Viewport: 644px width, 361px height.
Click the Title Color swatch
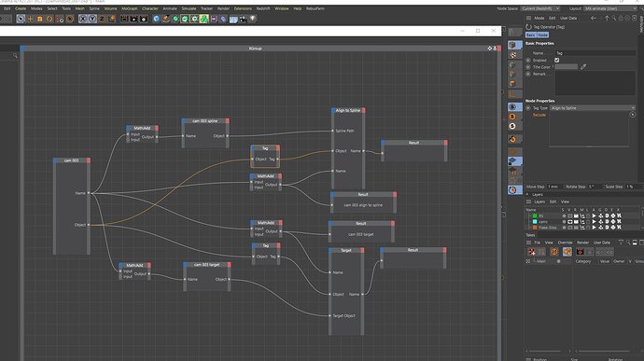pos(566,67)
